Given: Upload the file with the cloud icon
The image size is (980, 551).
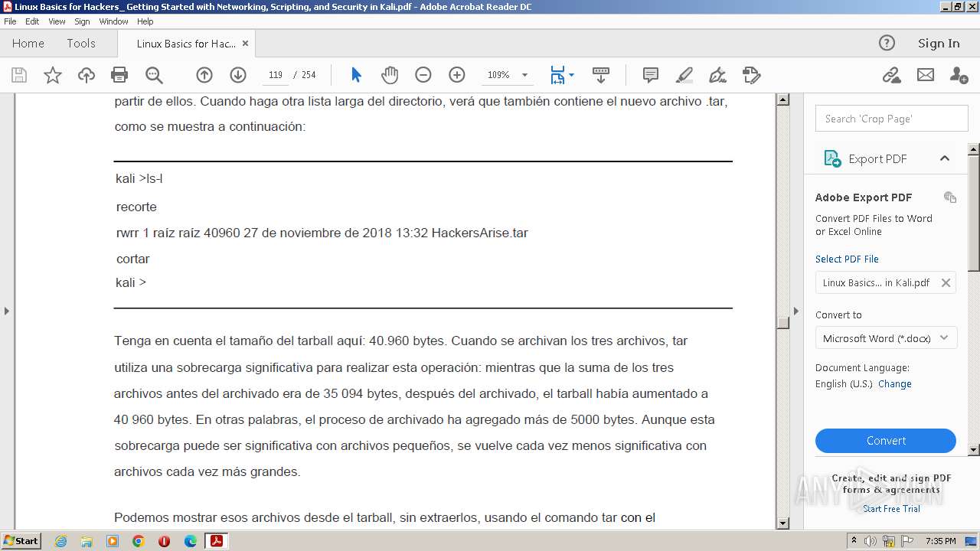Looking at the screenshot, I should [87, 75].
